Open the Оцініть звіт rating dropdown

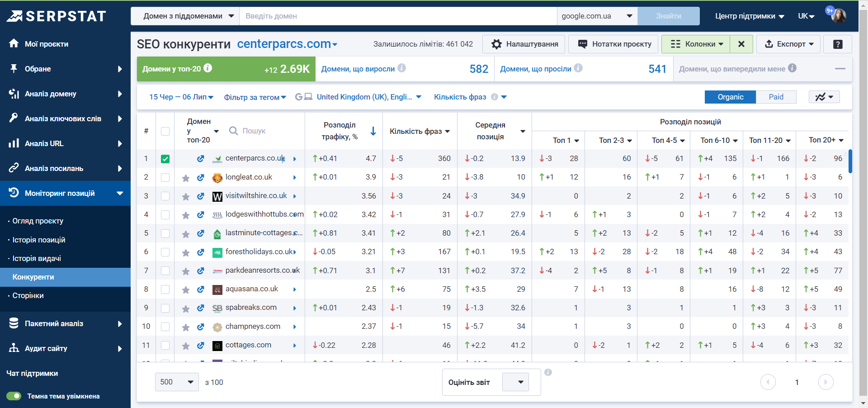coord(516,382)
